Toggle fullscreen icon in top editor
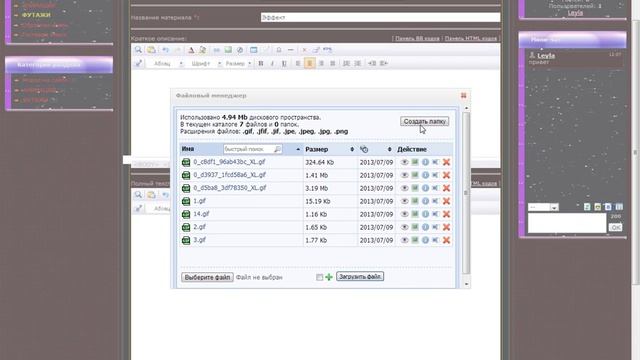 [139, 63]
